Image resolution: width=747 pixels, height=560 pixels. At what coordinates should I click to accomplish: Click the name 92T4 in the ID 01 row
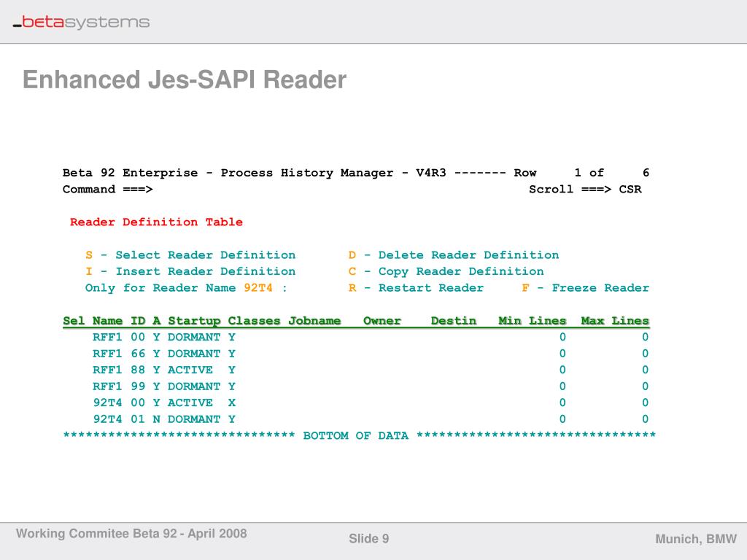[x=107, y=419]
